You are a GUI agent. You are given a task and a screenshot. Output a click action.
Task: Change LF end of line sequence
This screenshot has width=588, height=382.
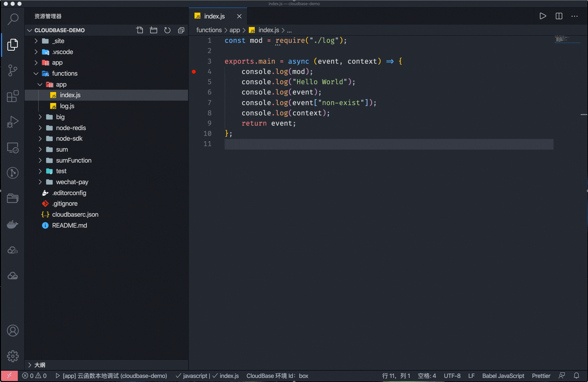coord(471,375)
